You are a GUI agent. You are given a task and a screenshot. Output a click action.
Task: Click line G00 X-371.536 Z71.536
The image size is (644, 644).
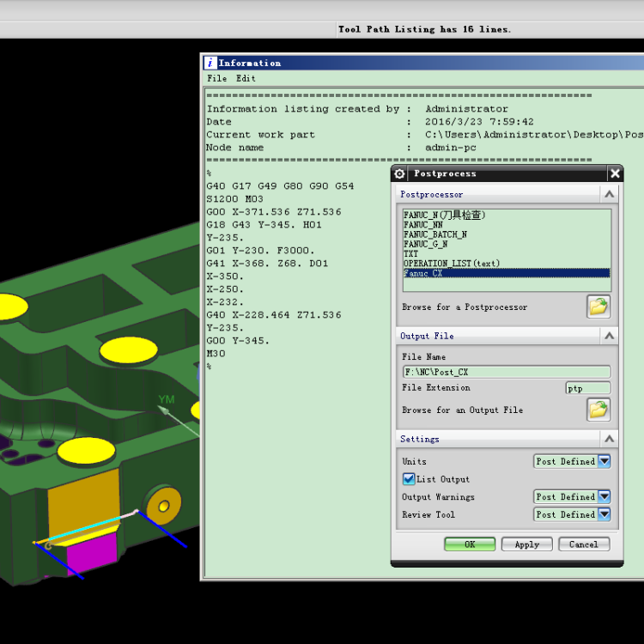pyautogui.click(x=274, y=212)
